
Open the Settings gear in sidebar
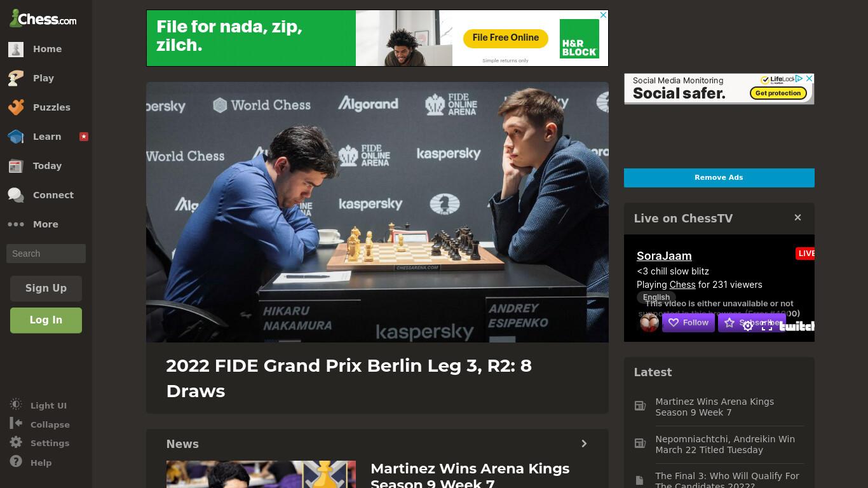(x=16, y=442)
